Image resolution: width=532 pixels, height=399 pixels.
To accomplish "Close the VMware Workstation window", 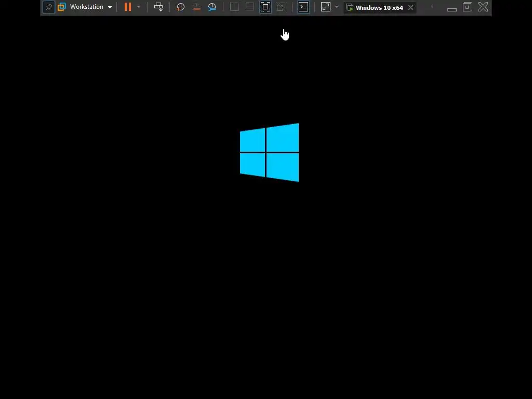I will 483,7.
